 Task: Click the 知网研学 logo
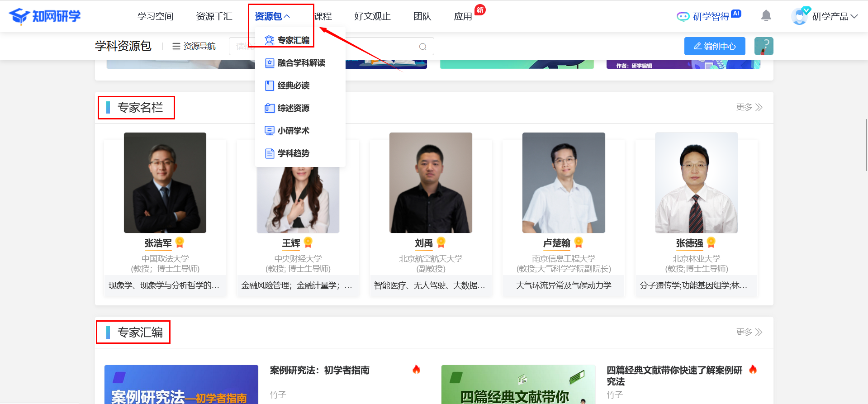point(44,16)
